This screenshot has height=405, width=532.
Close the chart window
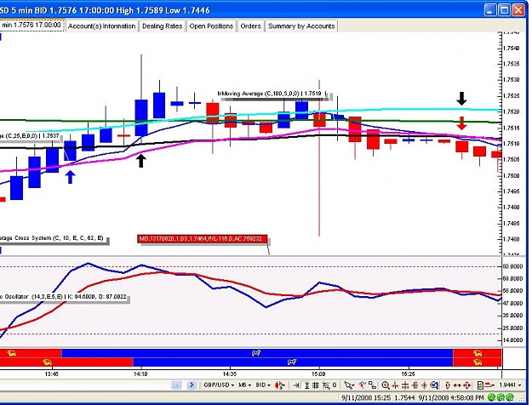point(518,10)
